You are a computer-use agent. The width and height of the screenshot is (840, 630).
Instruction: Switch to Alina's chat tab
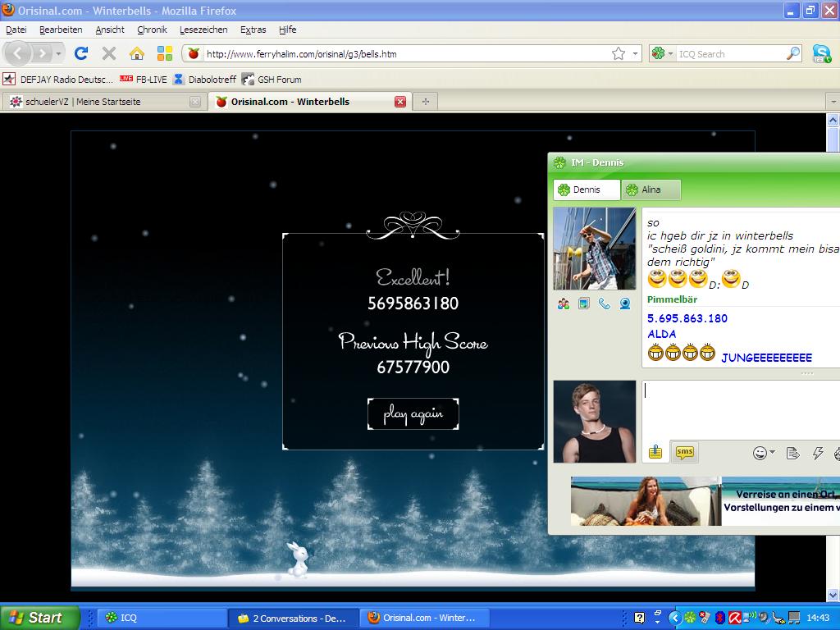651,189
